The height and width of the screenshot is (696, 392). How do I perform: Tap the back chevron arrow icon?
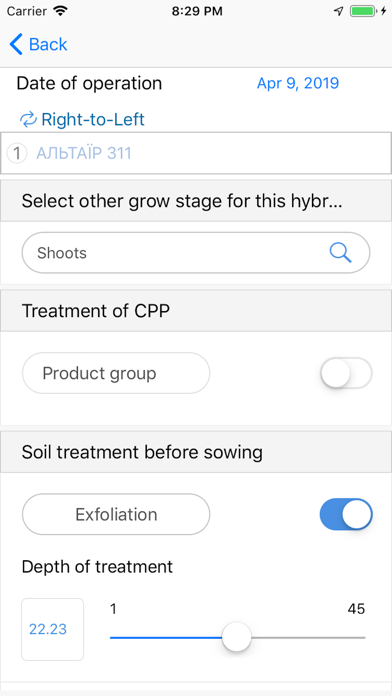click(x=16, y=44)
